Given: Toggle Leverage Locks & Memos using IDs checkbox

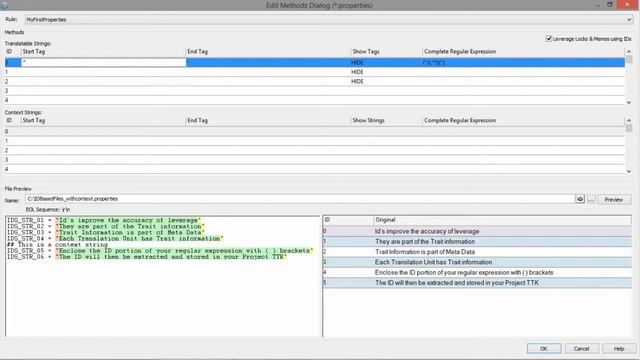Looking at the screenshot, I should [549, 39].
